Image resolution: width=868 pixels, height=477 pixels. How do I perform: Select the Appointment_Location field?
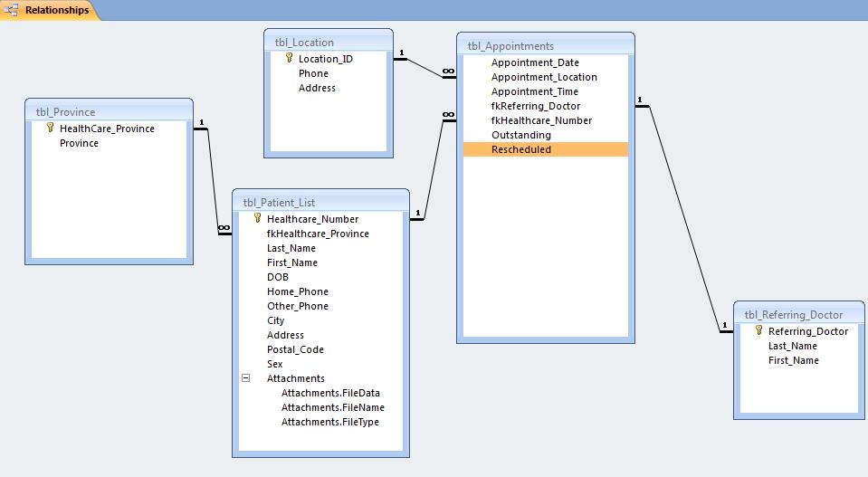[545, 77]
